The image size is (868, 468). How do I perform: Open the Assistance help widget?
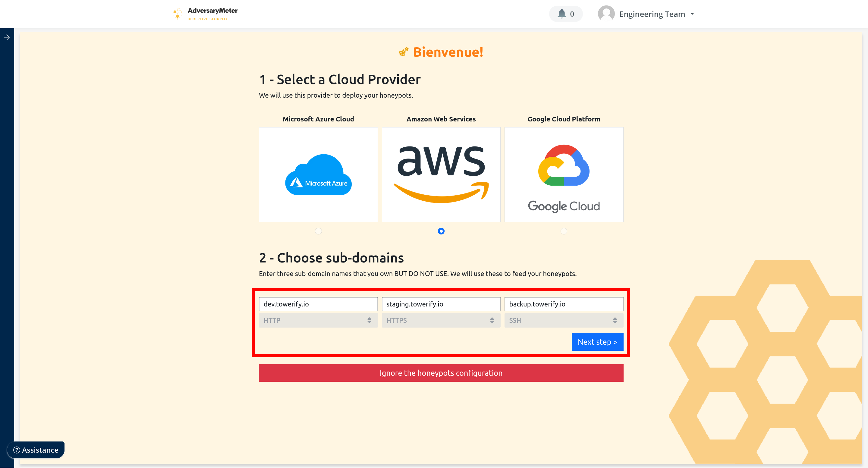click(x=36, y=450)
